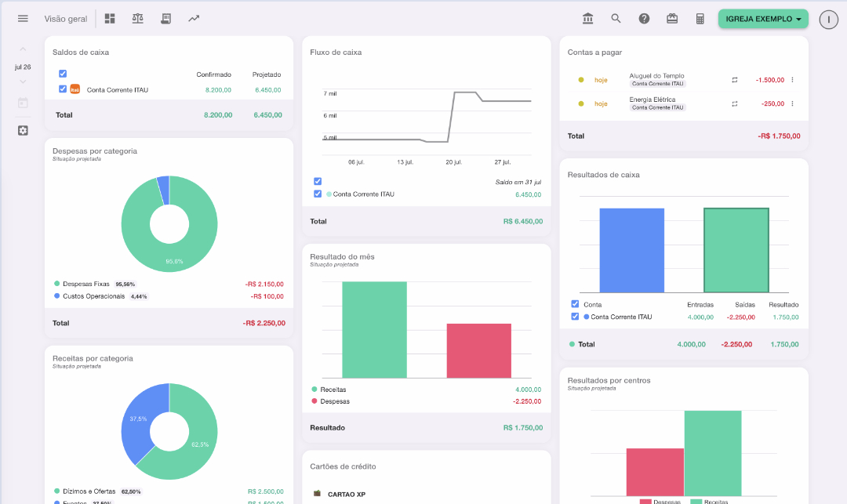Uncheck Conta Corrente ITAU in Resultados de caixa
The image size is (847, 504).
(x=575, y=316)
